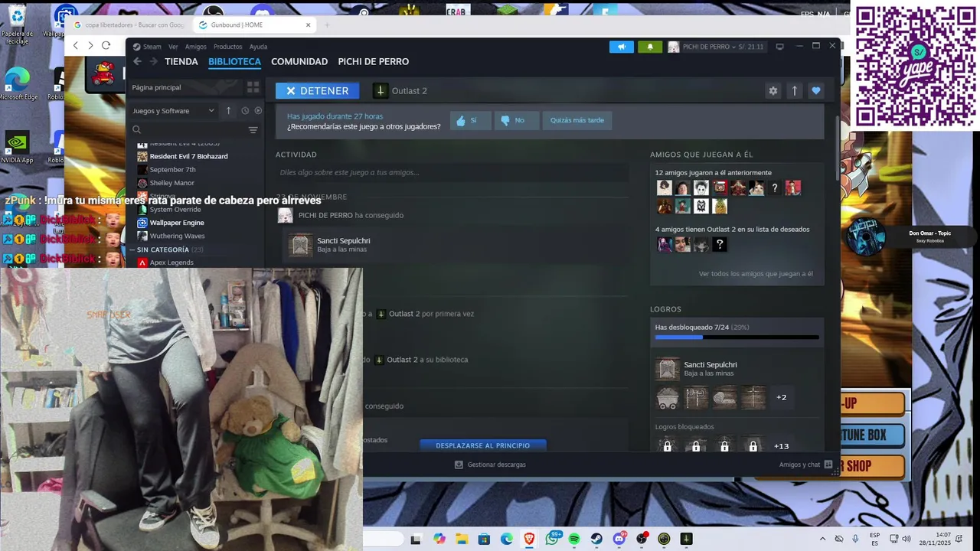Switch to COMUNIDAD tab
Viewport: 980px width, 551px height.
299,61
